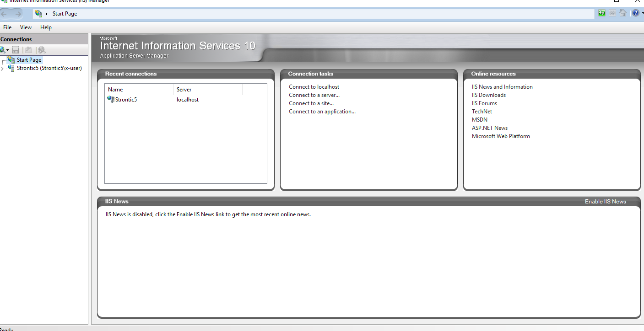Click Connect to an application... link
Screen dimensions: 644x331
[322, 112]
